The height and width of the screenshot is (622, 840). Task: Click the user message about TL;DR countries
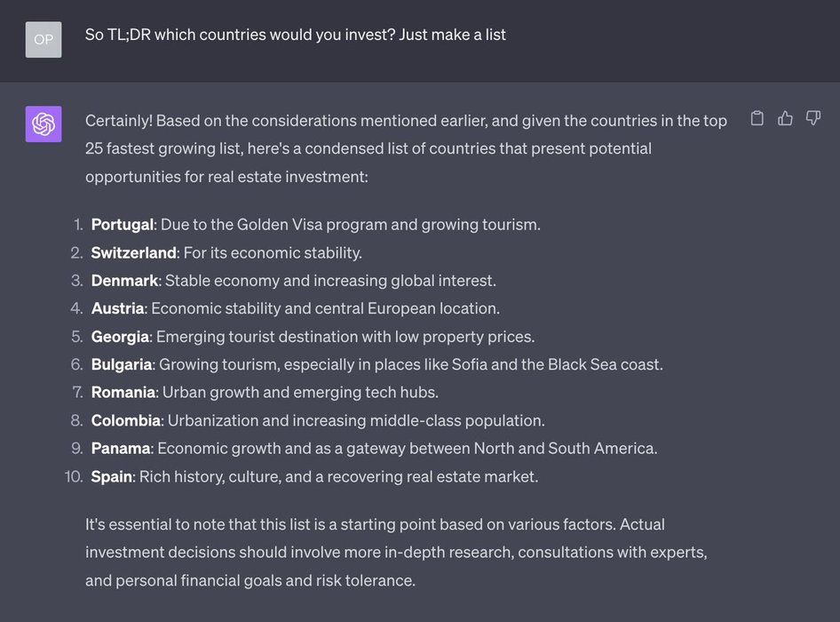click(296, 35)
